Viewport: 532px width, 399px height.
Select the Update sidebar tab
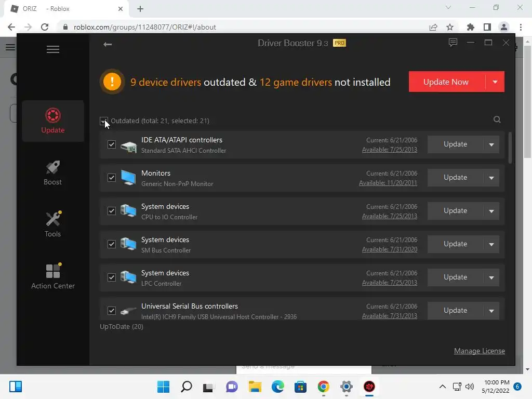(53, 121)
